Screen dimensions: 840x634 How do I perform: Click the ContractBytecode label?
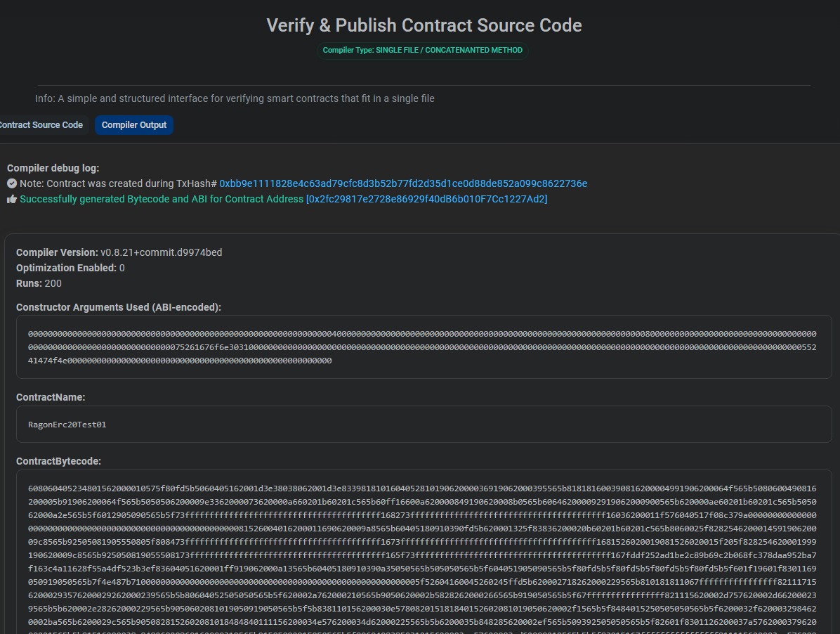[x=58, y=461]
